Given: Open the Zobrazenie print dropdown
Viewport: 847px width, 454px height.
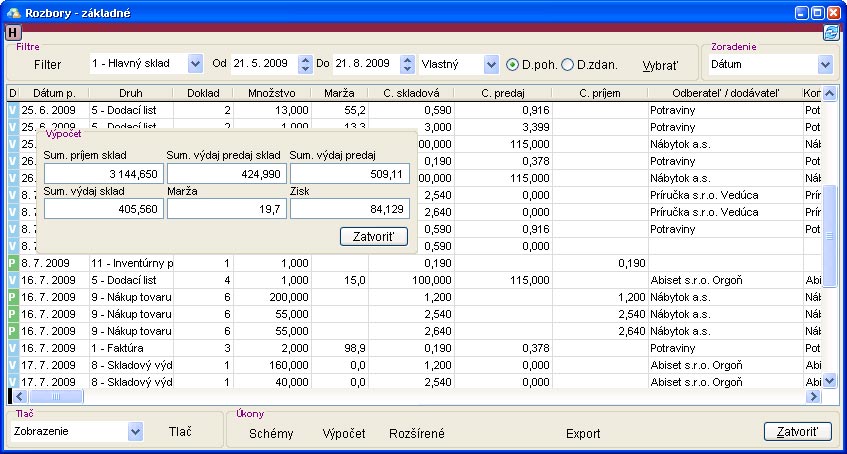Looking at the screenshot, I should point(136,432).
